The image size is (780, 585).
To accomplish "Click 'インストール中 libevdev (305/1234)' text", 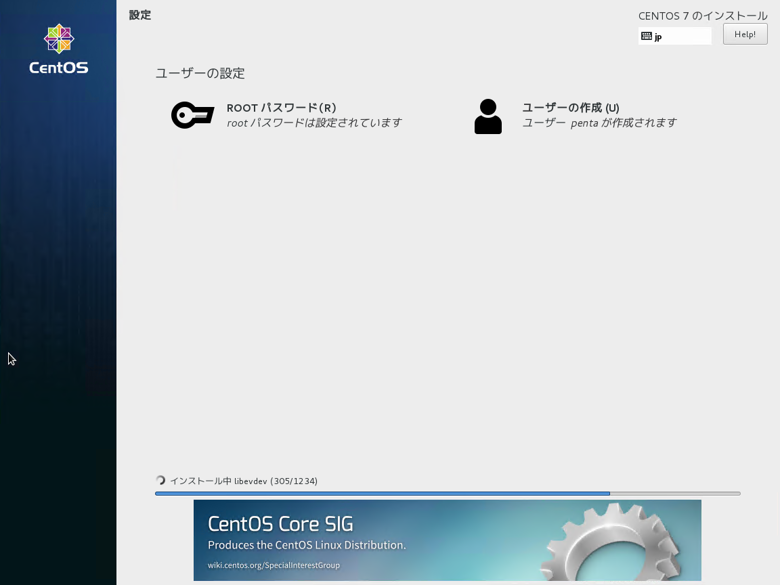I will click(244, 481).
